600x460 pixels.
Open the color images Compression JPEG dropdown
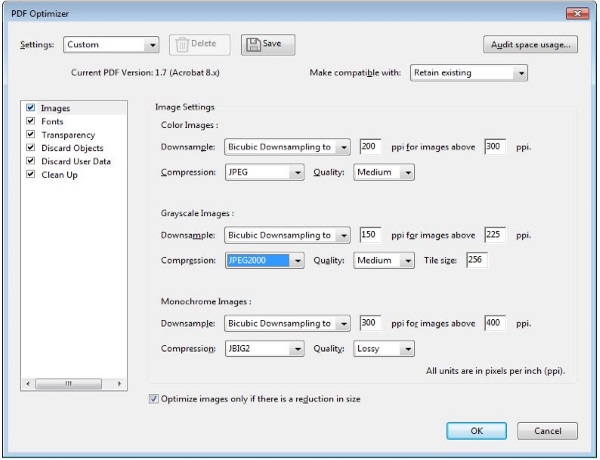pos(264,172)
